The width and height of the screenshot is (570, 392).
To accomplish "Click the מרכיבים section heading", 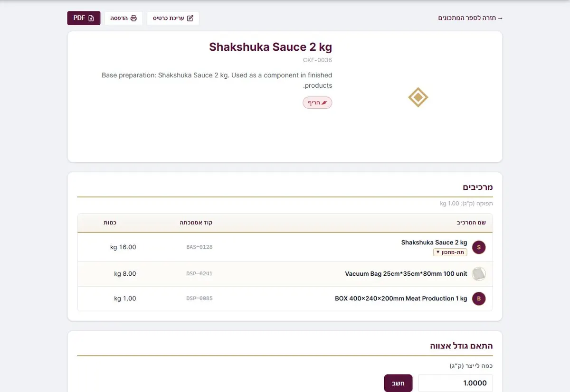I will (x=478, y=187).
